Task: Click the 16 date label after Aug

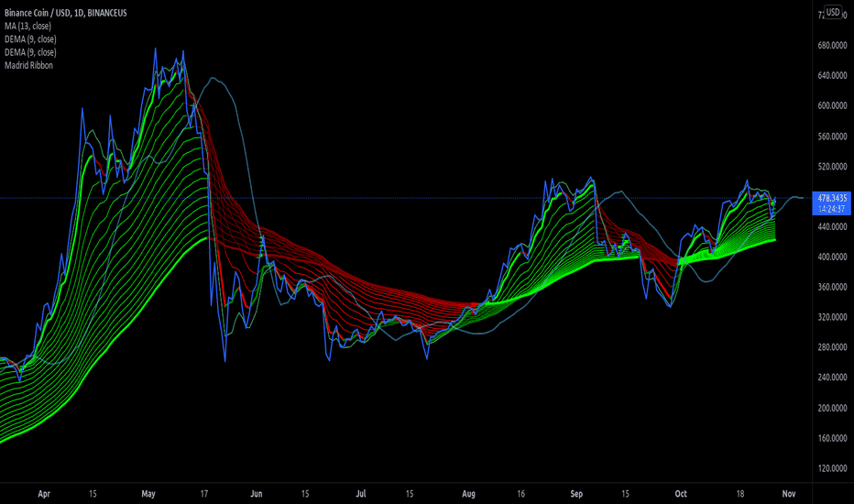Action: (x=521, y=494)
